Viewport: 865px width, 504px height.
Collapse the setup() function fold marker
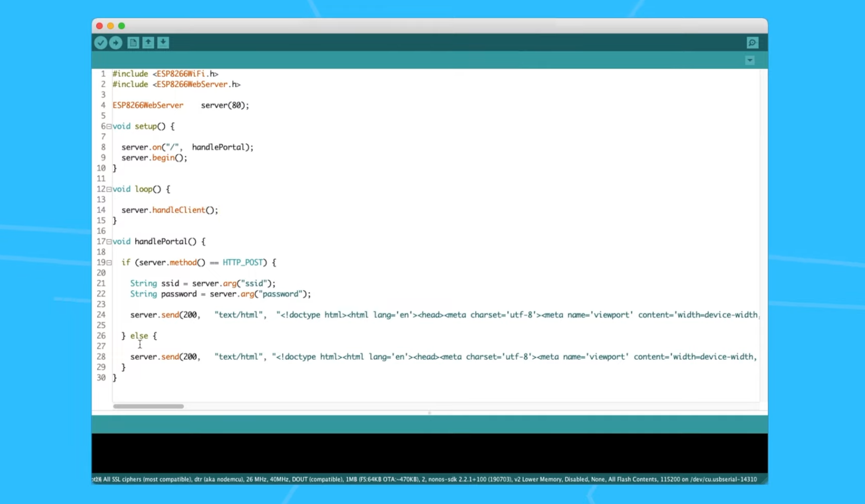click(x=108, y=126)
